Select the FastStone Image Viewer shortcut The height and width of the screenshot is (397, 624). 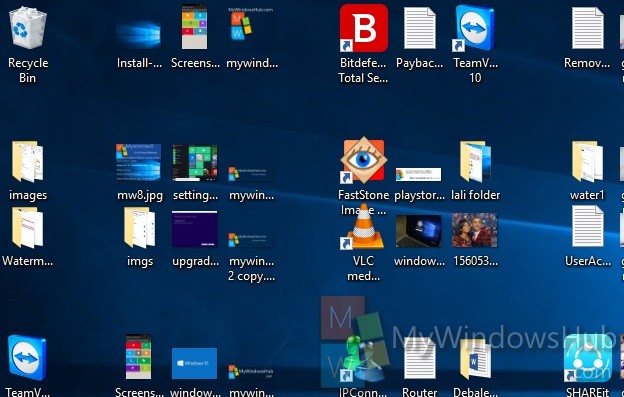click(x=363, y=160)
